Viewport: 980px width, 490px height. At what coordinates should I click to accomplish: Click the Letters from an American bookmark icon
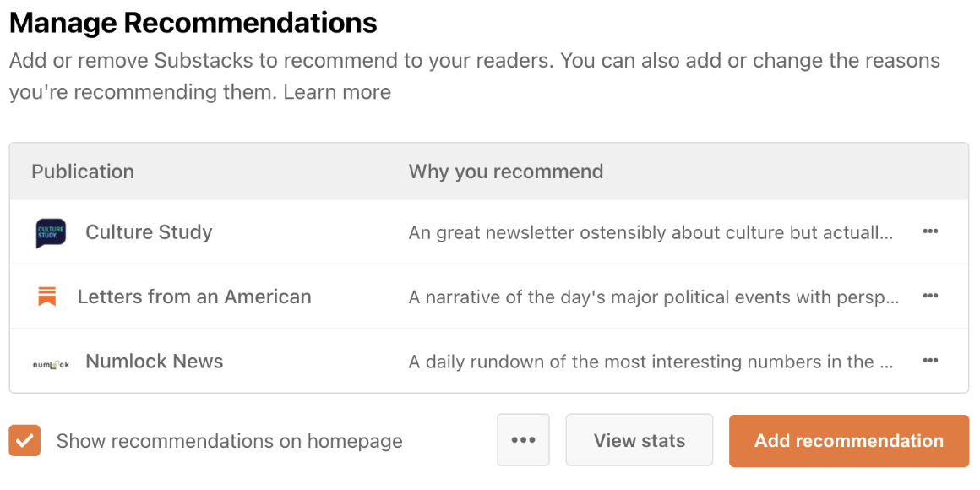click(x=46, y=297)
